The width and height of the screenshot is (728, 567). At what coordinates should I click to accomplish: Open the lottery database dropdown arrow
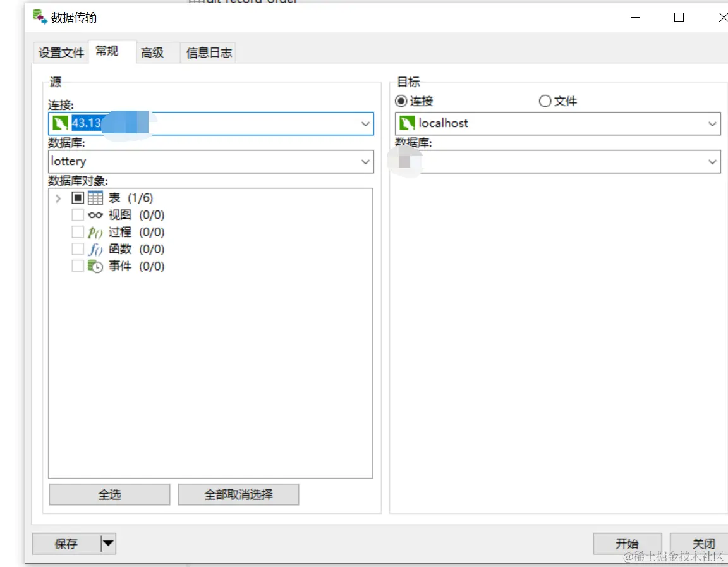[365, 162]
